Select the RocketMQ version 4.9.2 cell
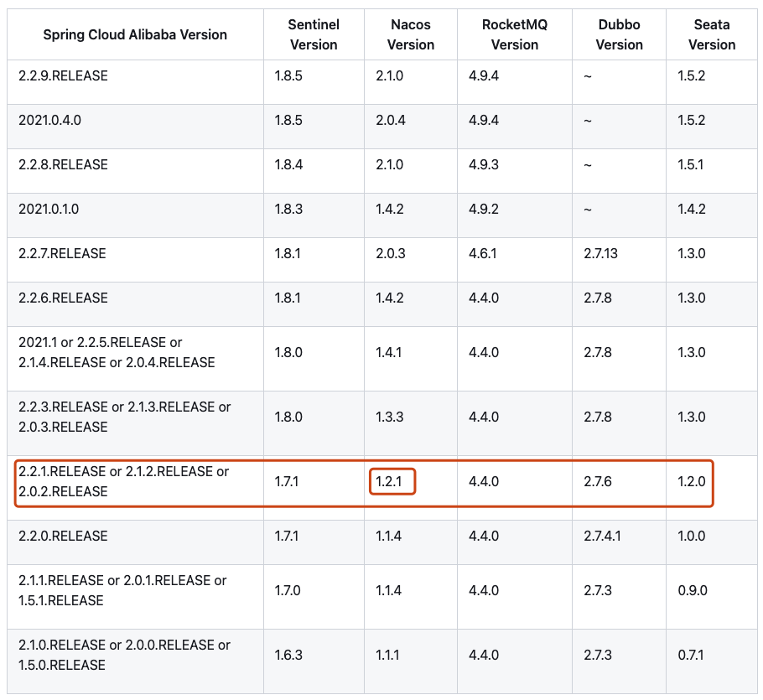763x700 pixels. click(484, 210)
